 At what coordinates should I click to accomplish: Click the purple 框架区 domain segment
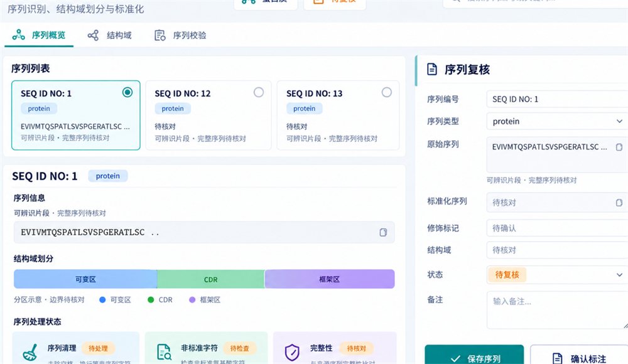(x=330, y=279)
